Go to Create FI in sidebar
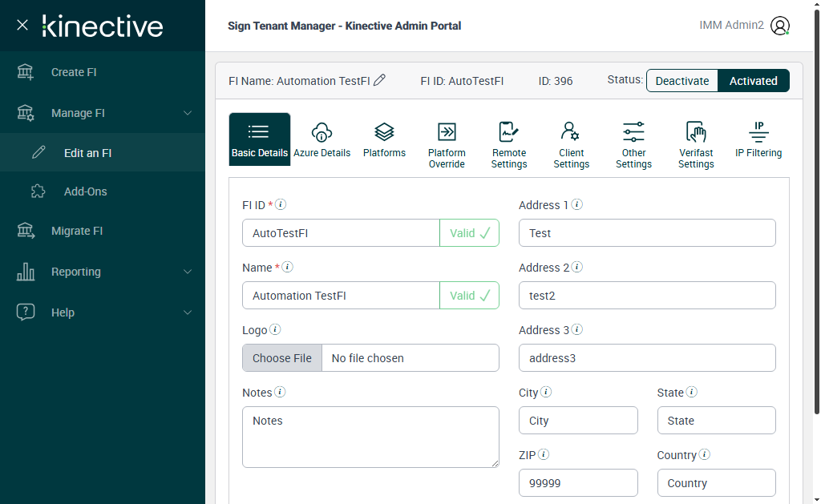821x504 pixels. click(73, 72)
